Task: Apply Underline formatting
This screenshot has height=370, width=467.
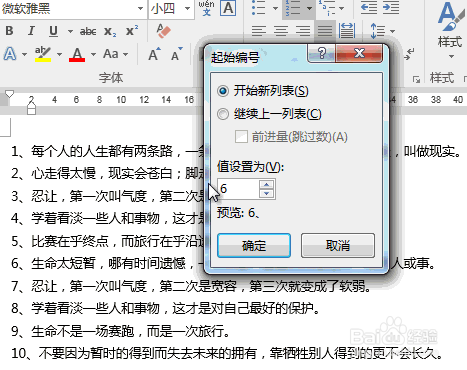Action: [53, 31]
